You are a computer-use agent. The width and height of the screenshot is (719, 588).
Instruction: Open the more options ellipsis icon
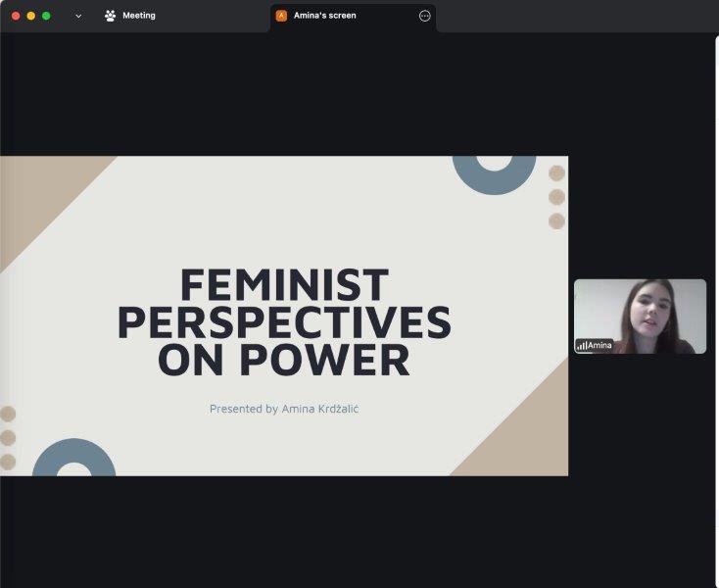(x=424, y=16)
